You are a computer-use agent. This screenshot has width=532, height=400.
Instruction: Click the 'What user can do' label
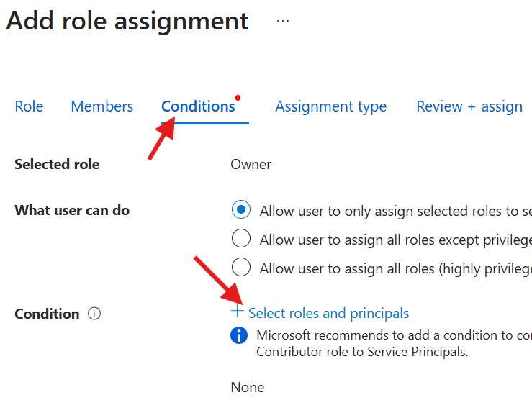[x=72, y=211]
